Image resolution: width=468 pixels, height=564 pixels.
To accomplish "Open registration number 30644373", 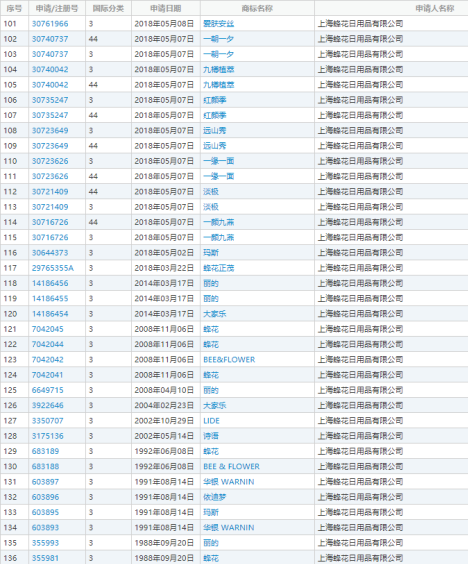I will [x=50, y=253].
